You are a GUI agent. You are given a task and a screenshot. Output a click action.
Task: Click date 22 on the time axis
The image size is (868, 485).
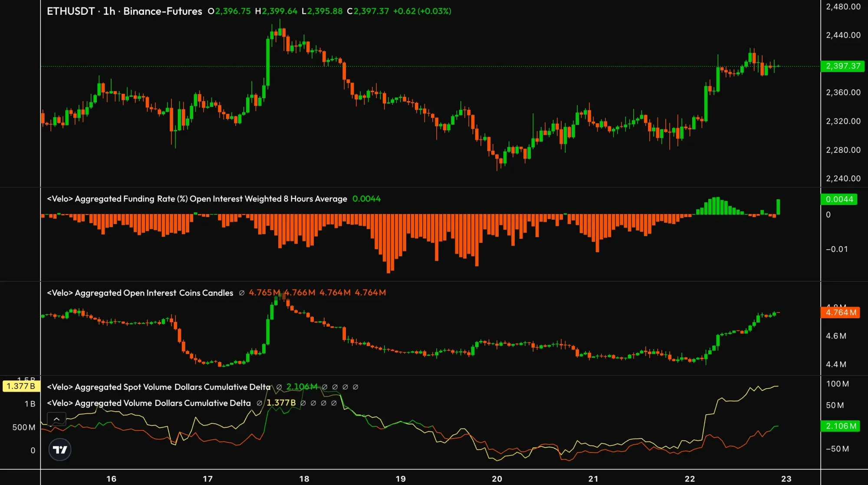[690, 478]
